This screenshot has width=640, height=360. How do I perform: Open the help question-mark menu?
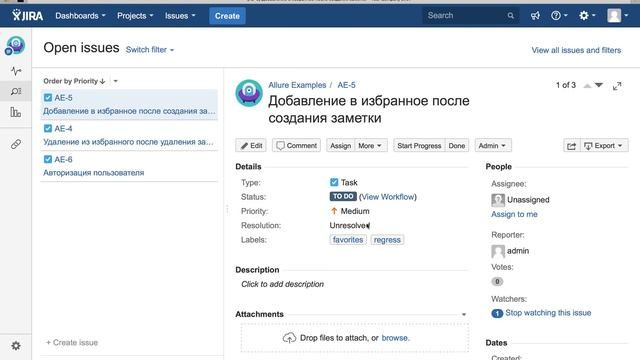pos(559,16)
